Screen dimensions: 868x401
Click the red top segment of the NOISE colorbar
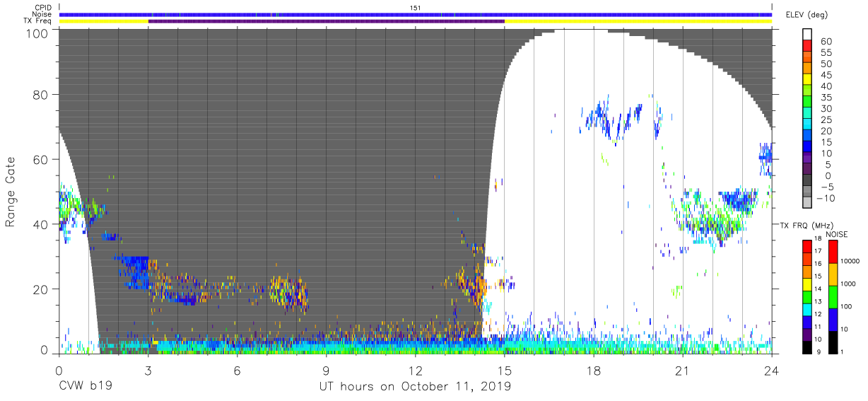(833, 251)
